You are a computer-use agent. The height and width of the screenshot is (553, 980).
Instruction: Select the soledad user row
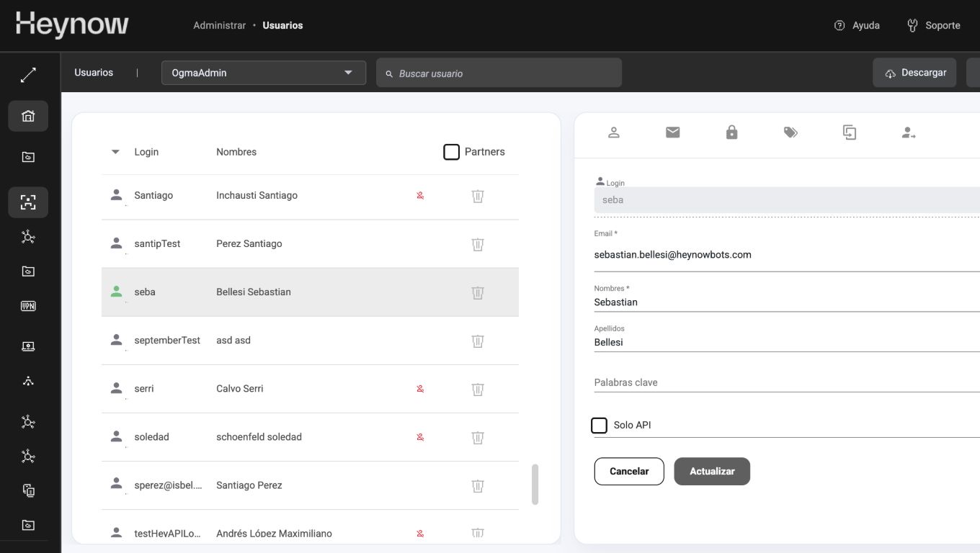[x=259, y=437]
